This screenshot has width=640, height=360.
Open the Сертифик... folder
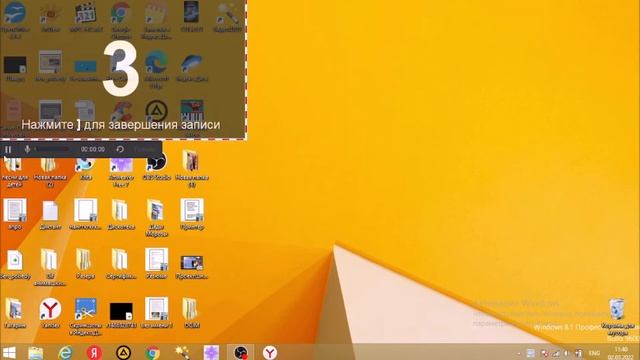[120, 264]
